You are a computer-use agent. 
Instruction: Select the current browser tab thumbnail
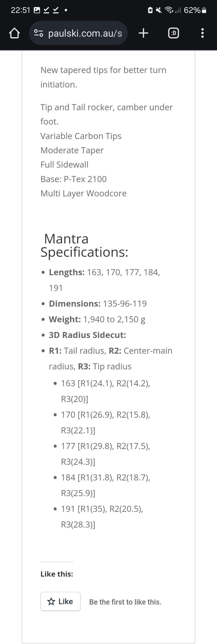point(174,33)
